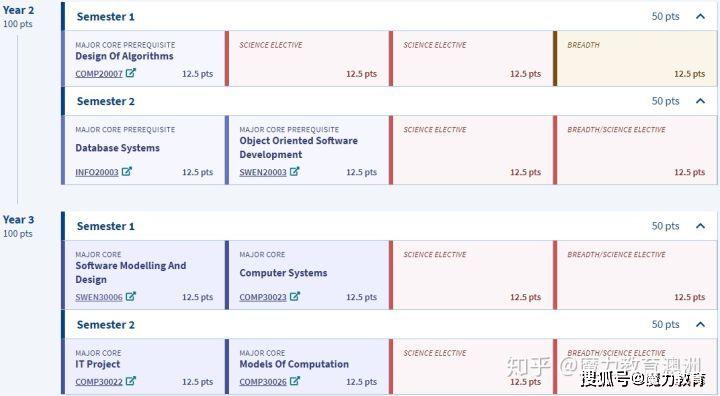Viewport: 720px width, 396px height.
Task: Click the Year 3 heading in sidebar
Action: click(x=18, y=220)
